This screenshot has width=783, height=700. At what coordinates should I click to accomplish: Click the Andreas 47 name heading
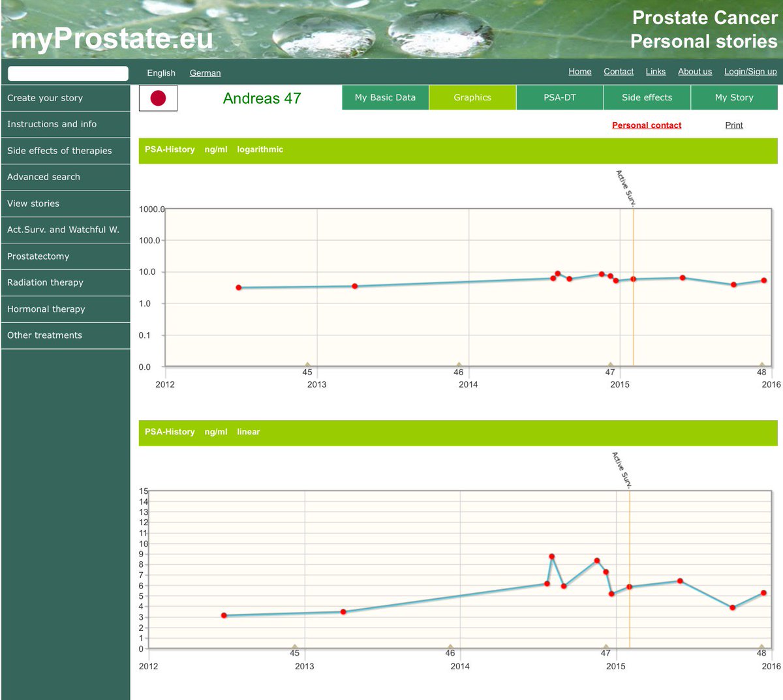[x=262, y=99]
